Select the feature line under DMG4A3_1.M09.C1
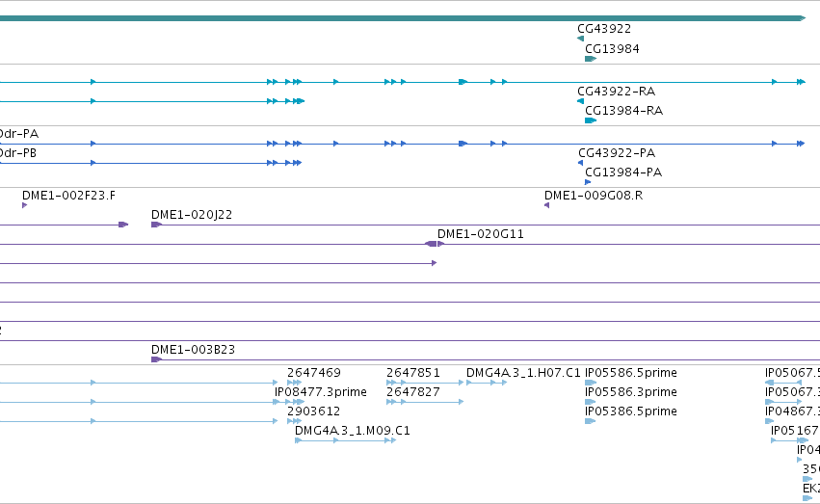The width and height of the screenshot is (820, 504). click(x=345, y=440)
